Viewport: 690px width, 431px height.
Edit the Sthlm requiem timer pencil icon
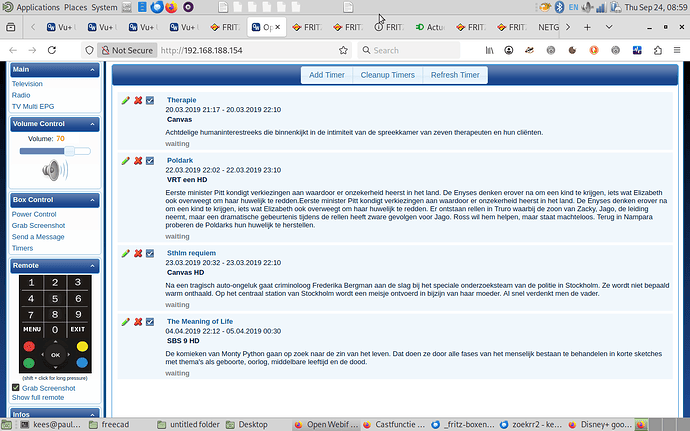[x=126, y=253]
